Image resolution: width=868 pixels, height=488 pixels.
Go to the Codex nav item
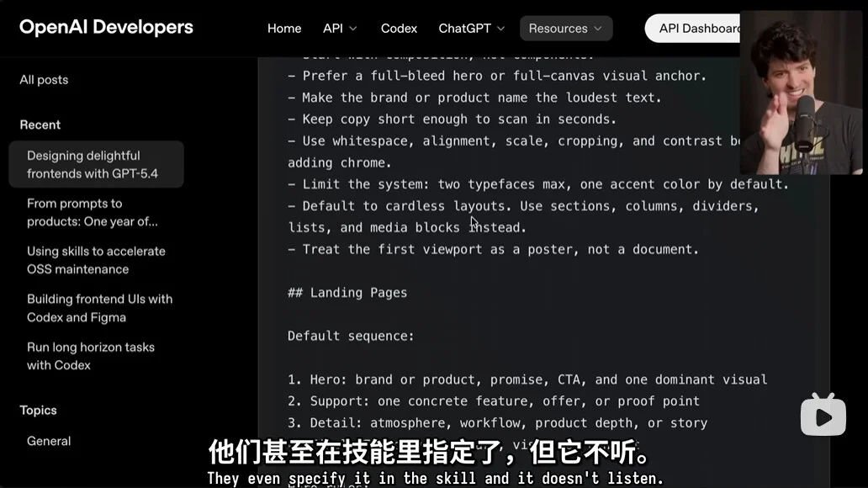pyautogui.click(x=399, y=29)
